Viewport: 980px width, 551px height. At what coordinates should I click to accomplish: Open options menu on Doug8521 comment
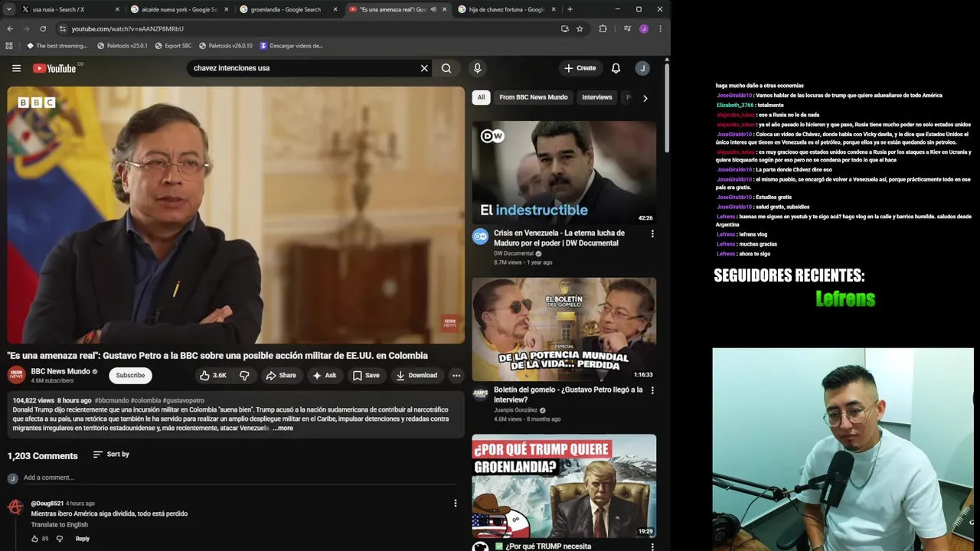click(456, 503)
